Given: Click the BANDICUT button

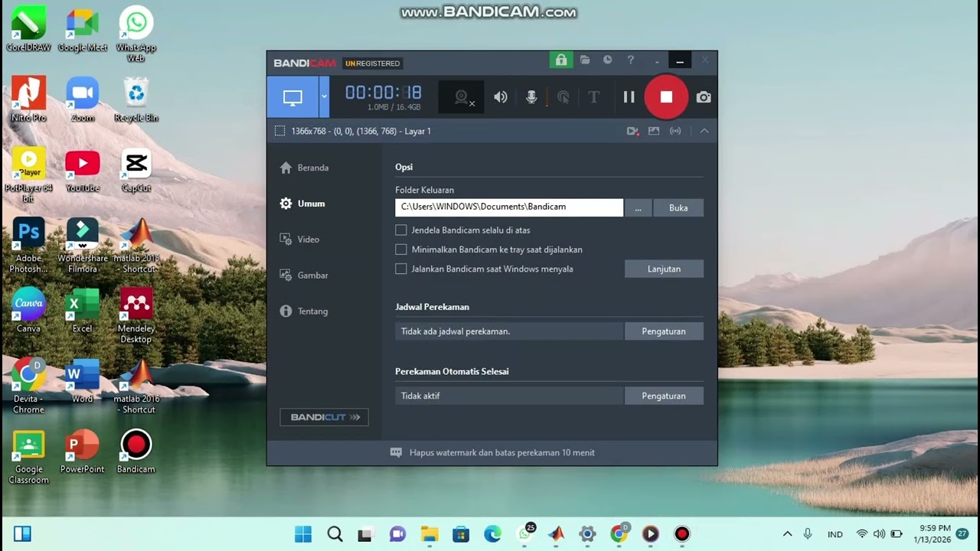Looking at the screenshot, I should 325,417.
